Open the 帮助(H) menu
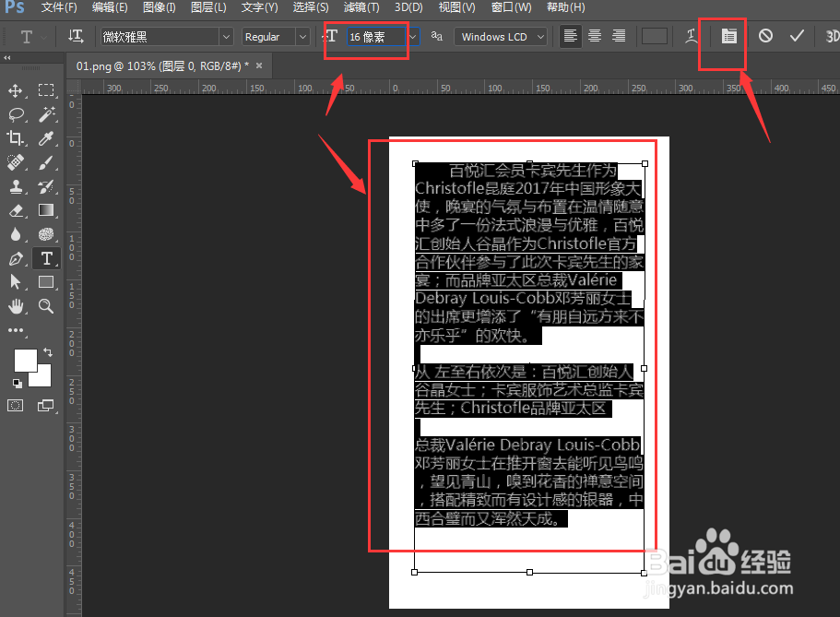The width and height of the screenshot is (840, 617). coord(566,7)
